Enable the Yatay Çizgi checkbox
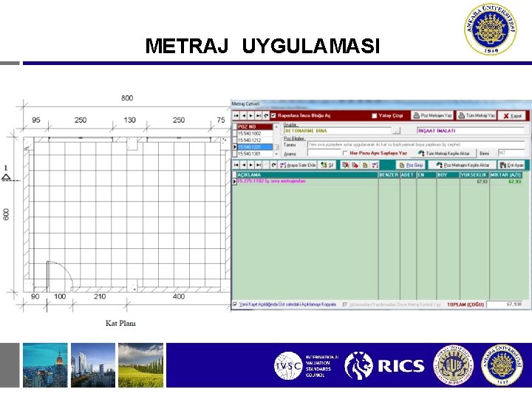This screenshot has width=532, height=399. coord(374,116)
